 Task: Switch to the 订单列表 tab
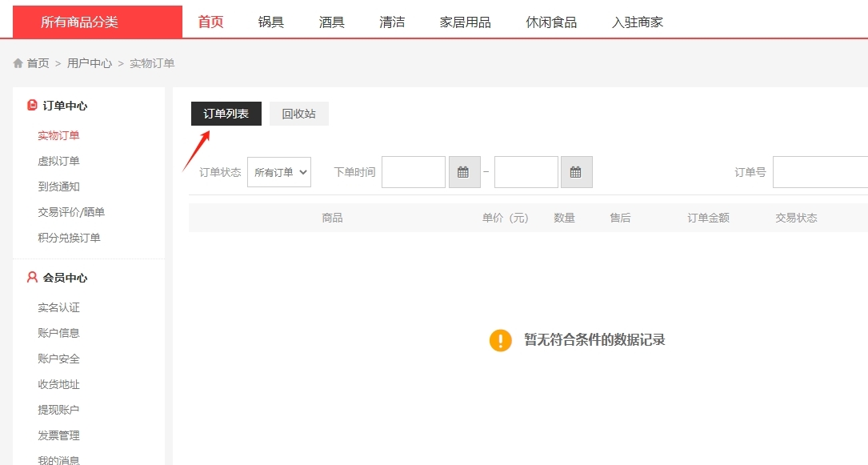[x=226, y=114]
